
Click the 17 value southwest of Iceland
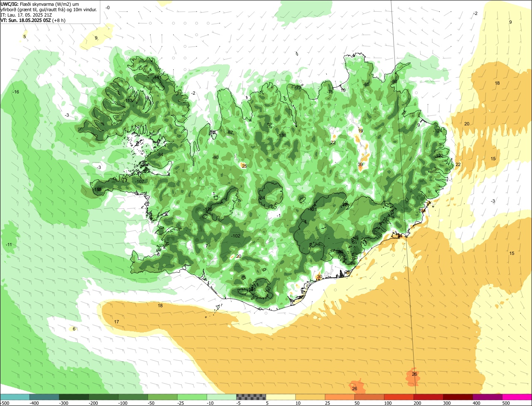116,322
